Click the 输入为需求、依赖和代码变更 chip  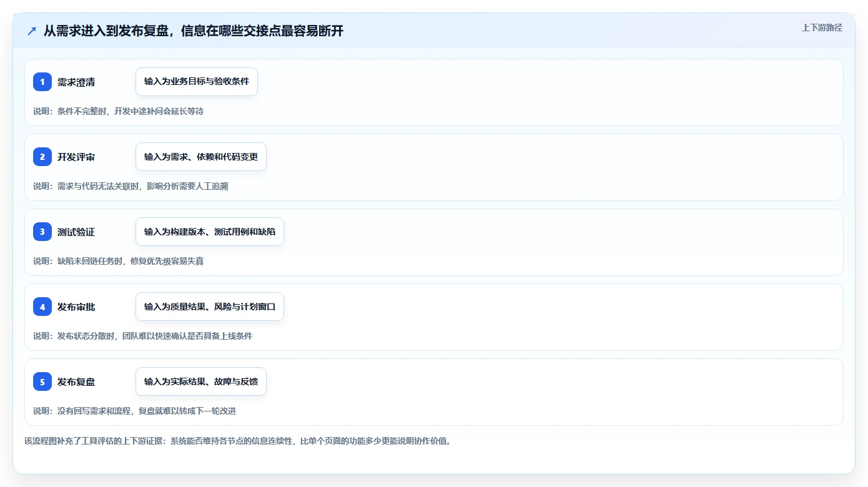tap(201, 157)
